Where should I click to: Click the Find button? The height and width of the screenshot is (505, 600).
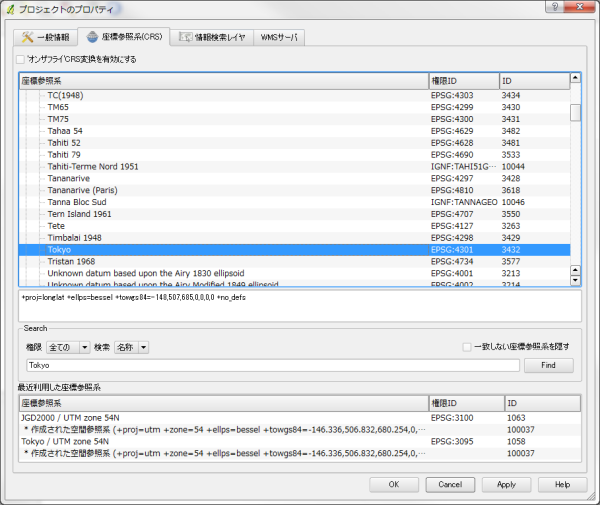tap(548, 365)
